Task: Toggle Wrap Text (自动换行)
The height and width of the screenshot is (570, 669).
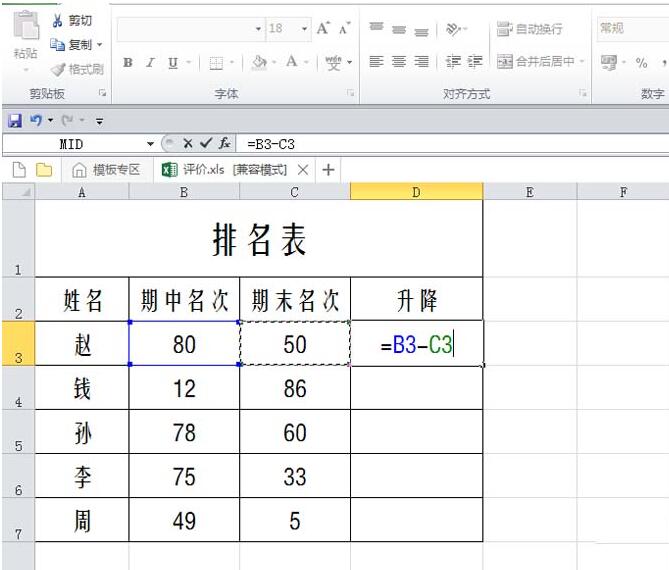Action: click(x=530, y=29)
